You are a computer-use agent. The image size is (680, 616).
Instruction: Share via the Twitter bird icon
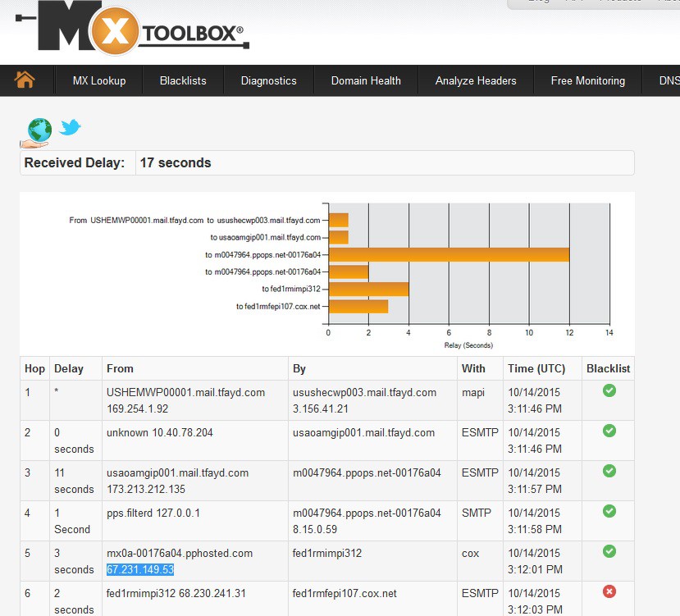click(x=70, y=127)
